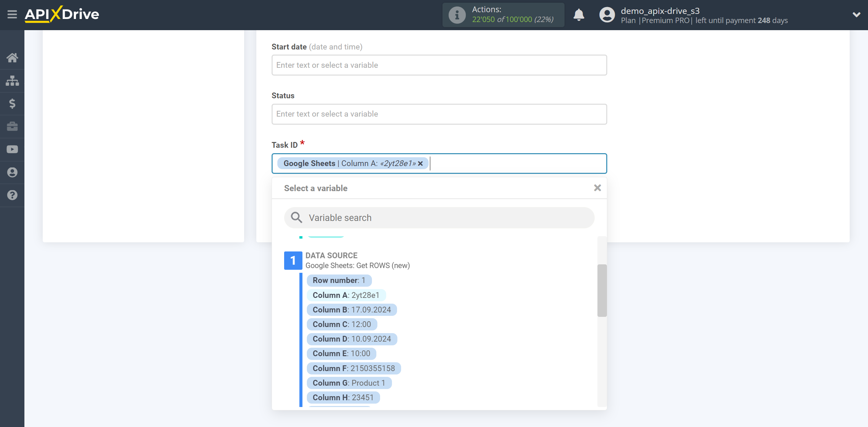Go to Home in sidebar
Image resolution: width=868 pixels, height=427 pixels.
(12, 58)
